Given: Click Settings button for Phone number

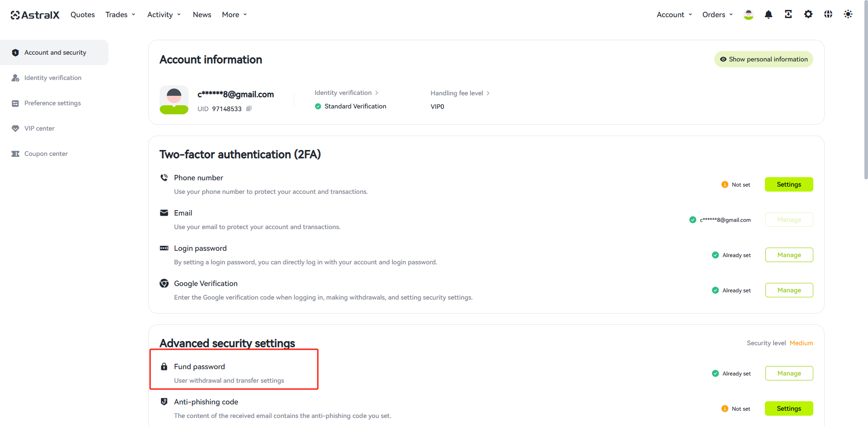Looking at the screenshot, I should click(x=789, y=184).
